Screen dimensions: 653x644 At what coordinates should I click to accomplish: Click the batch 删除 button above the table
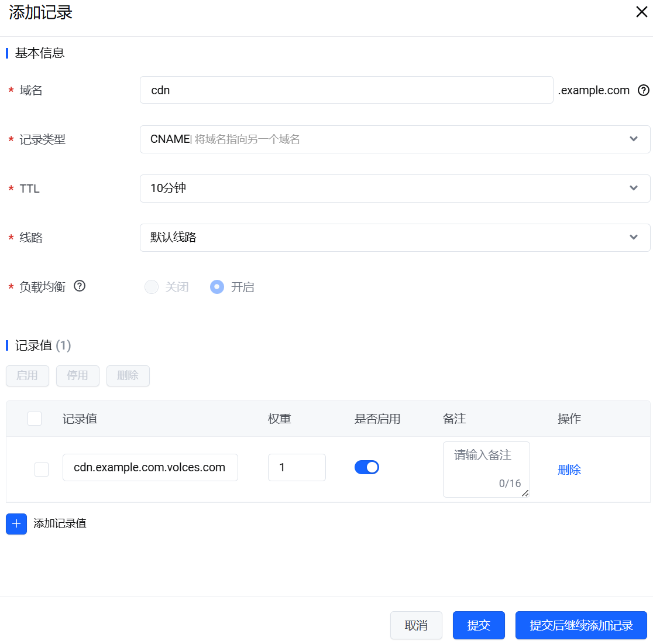pyautogui.click(x=128, y=376)
